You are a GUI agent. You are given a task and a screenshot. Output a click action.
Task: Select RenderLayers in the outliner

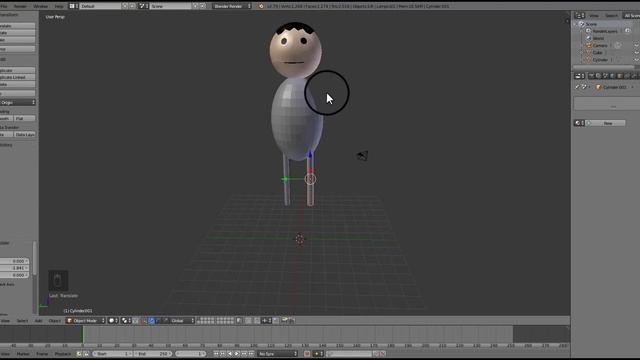click(x=605, y=31)
